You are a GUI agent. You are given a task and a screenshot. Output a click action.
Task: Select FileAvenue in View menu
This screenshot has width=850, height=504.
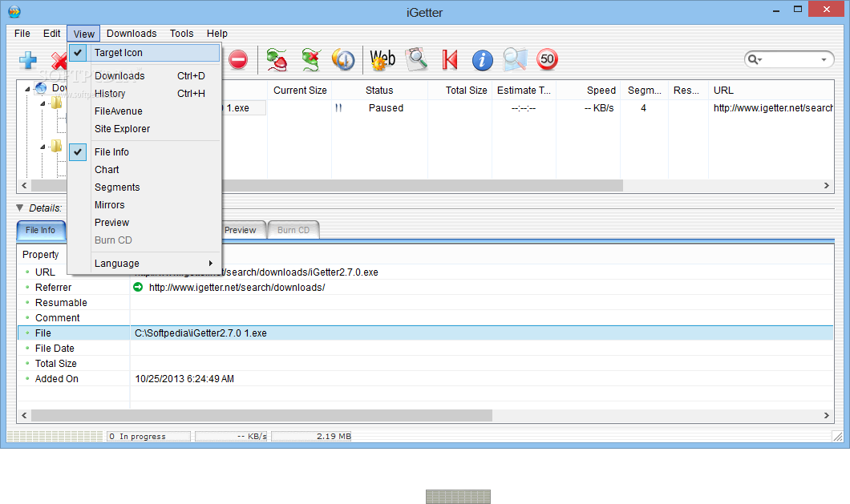pos(144,111)
